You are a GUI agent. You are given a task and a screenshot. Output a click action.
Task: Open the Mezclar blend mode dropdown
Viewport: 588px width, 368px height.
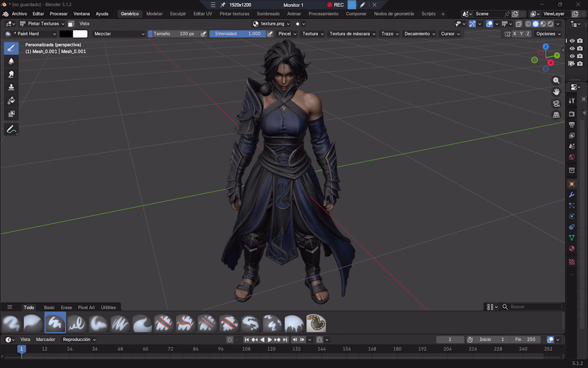point(119,34)
